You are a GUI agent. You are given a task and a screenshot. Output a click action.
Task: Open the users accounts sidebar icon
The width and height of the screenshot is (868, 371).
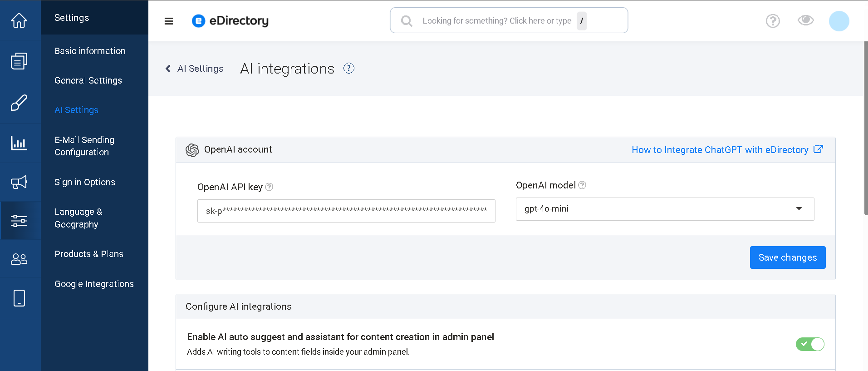pos(19,259)
